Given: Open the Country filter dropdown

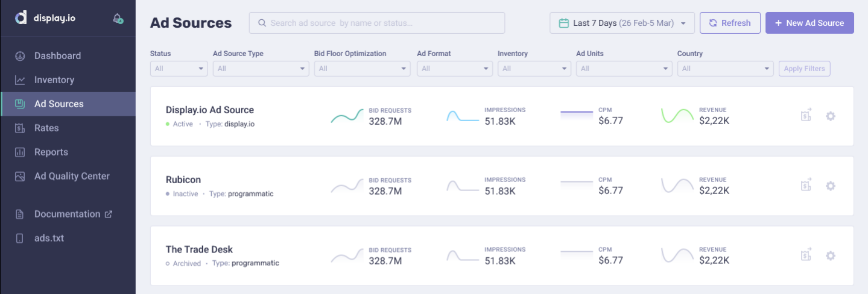Looking at the screenshot, I should tap(725, 69).
